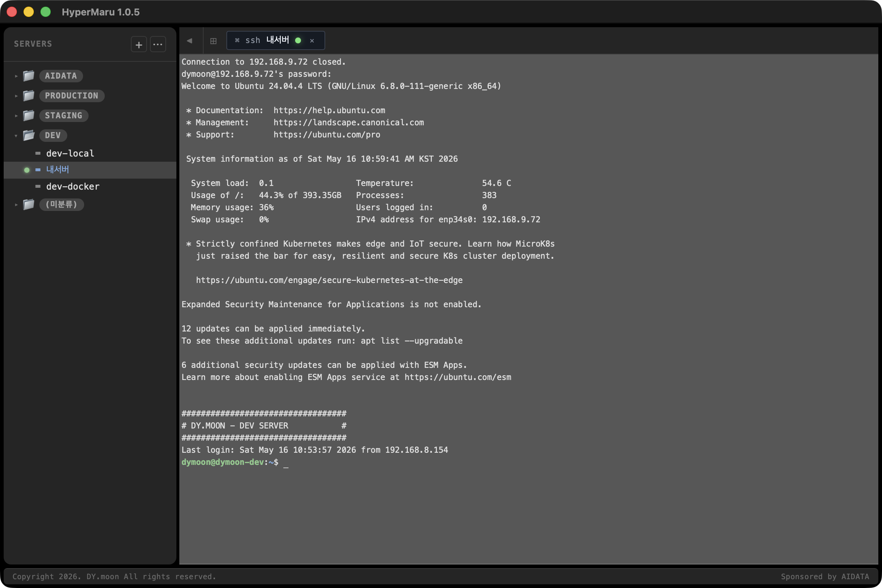Click the HyperMaru 1.0.5 window title
The height and width of the screenshot is (588, 882).
tap(100, 12)
